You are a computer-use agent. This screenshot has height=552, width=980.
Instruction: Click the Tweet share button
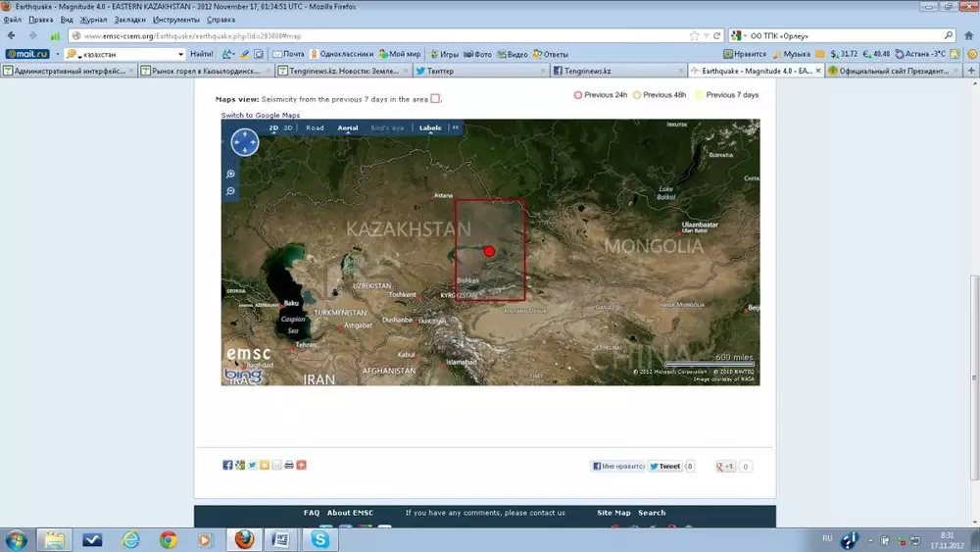click(x=664, y=467)
